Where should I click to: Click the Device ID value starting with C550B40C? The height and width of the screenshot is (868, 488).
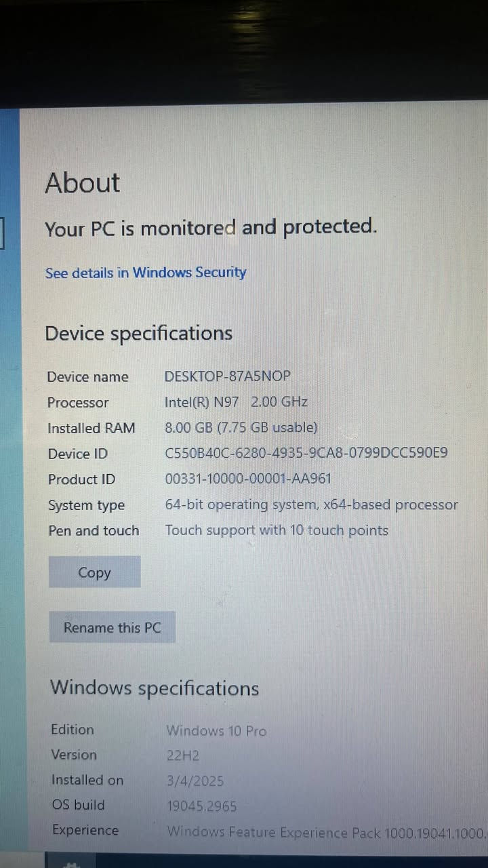306,453
